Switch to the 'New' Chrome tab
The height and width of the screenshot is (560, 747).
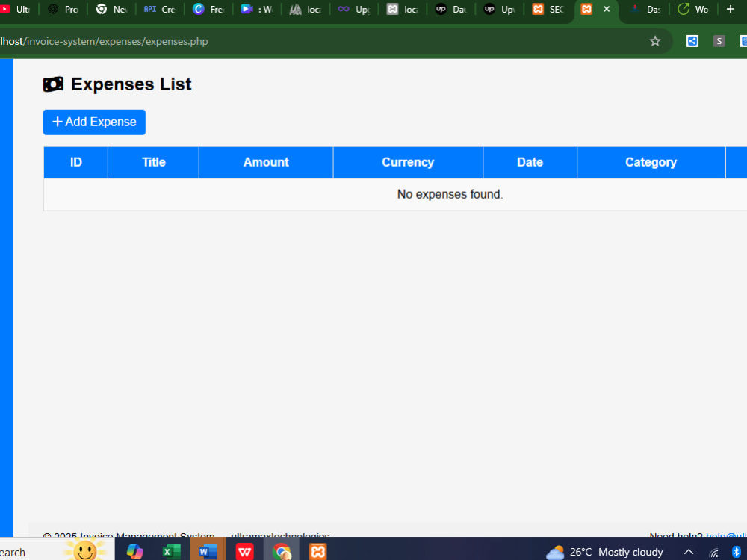point(112,9)
